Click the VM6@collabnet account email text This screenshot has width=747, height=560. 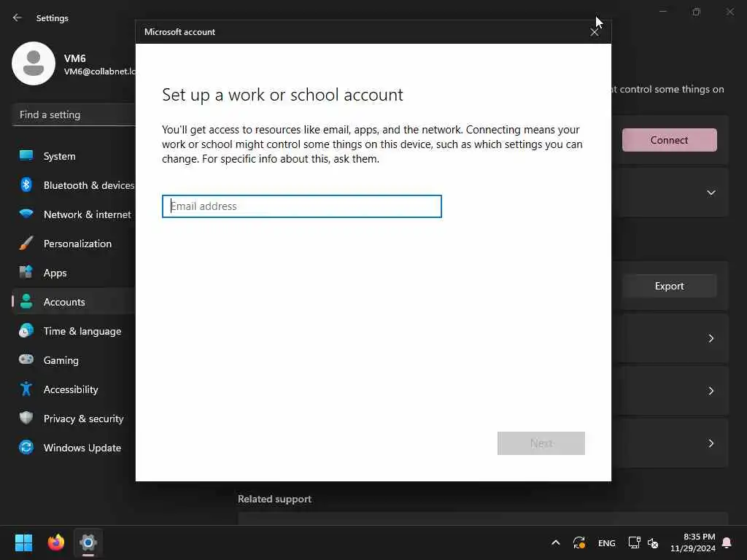(x=99, y=71)
